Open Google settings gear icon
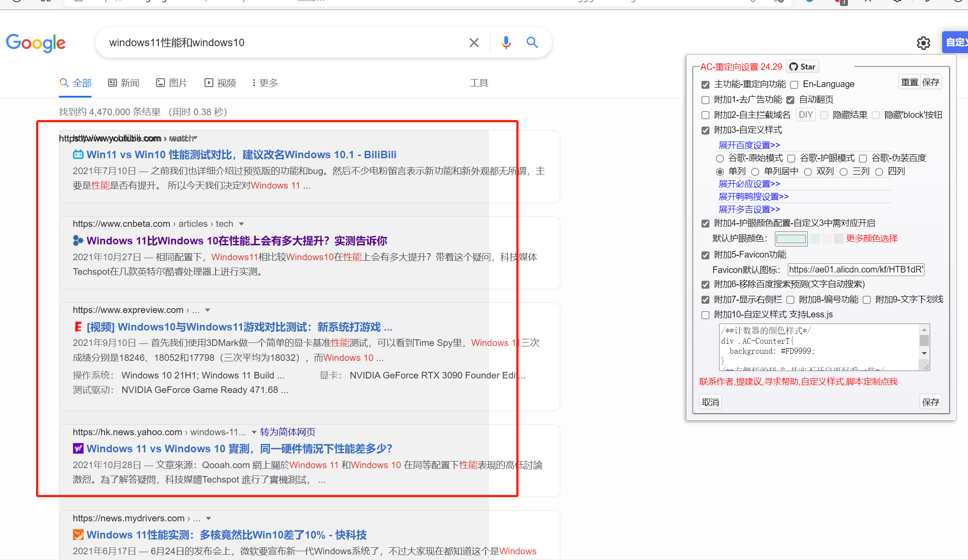 (923, 43)
